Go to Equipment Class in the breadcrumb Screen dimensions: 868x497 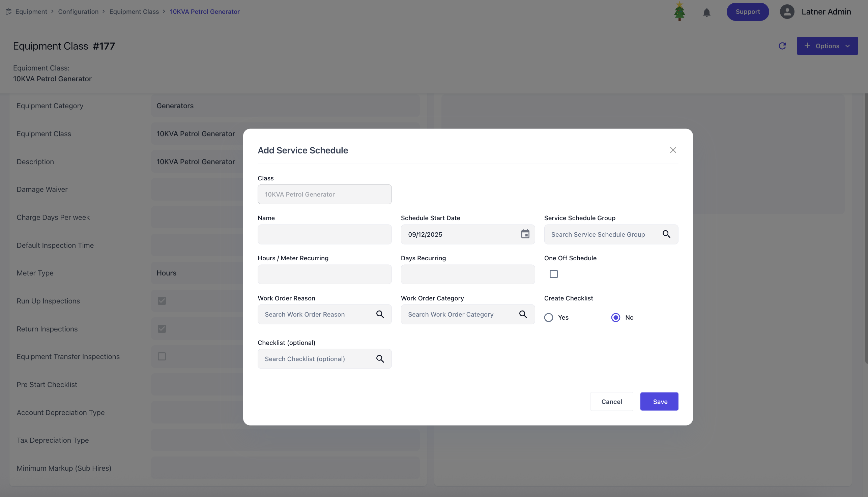pyautogui.click(x=134, y=12)
